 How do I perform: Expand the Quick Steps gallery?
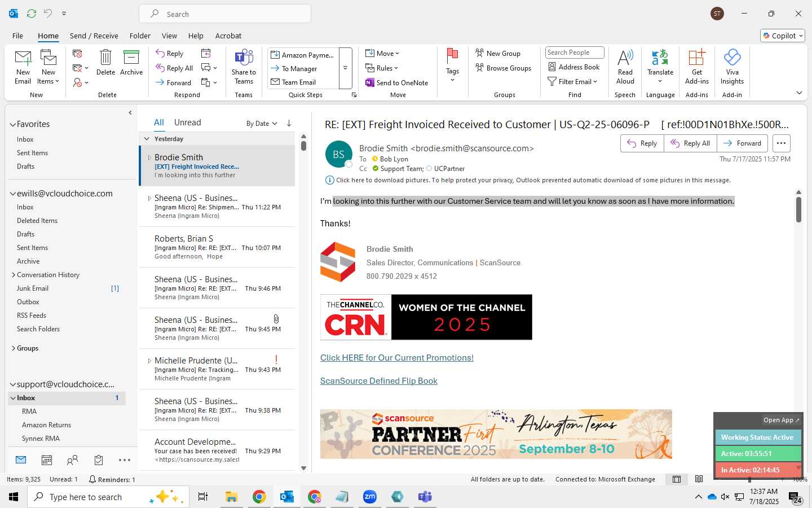(345, 68)
